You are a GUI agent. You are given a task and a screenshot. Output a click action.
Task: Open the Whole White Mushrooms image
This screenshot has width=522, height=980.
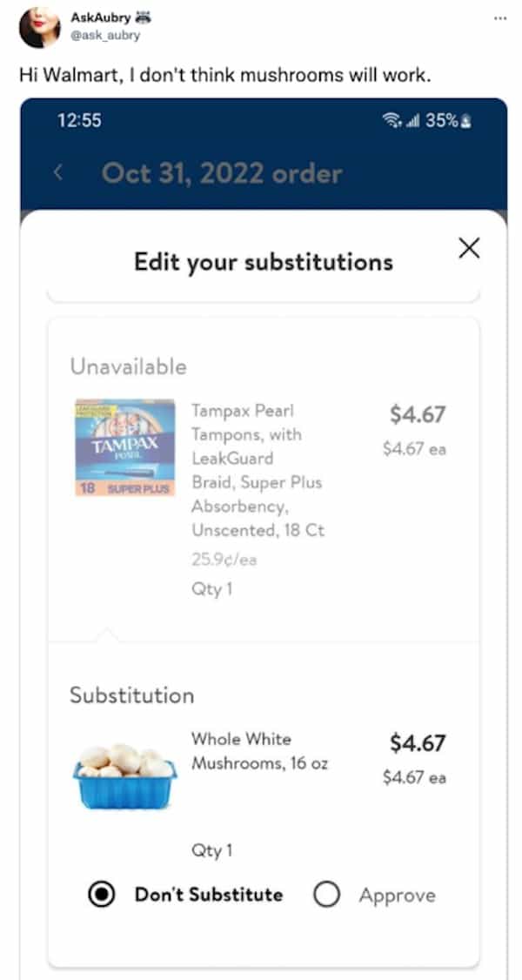pos(124,769)
